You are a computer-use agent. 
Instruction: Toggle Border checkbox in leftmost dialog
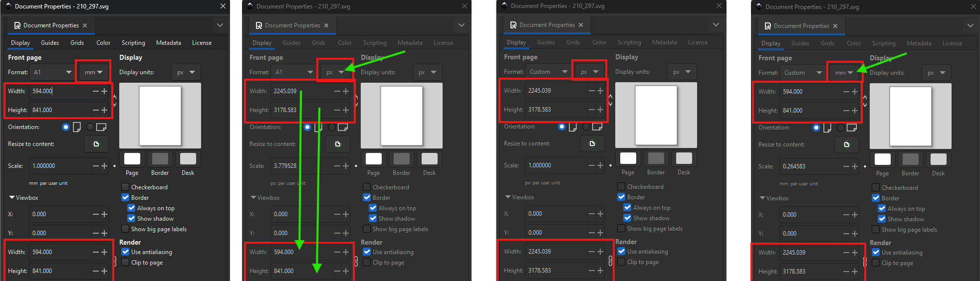pos(125,198)
